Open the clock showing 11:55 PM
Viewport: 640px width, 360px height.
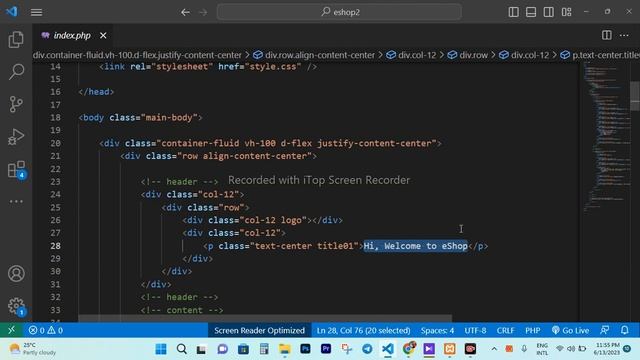pyautogui.click(x=607, y=349)
